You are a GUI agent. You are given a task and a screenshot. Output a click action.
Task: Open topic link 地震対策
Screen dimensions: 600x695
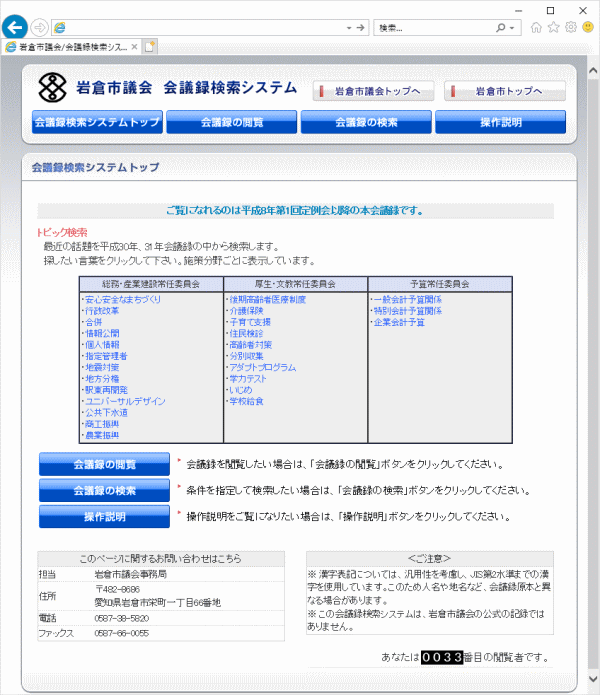coord(102,367)
